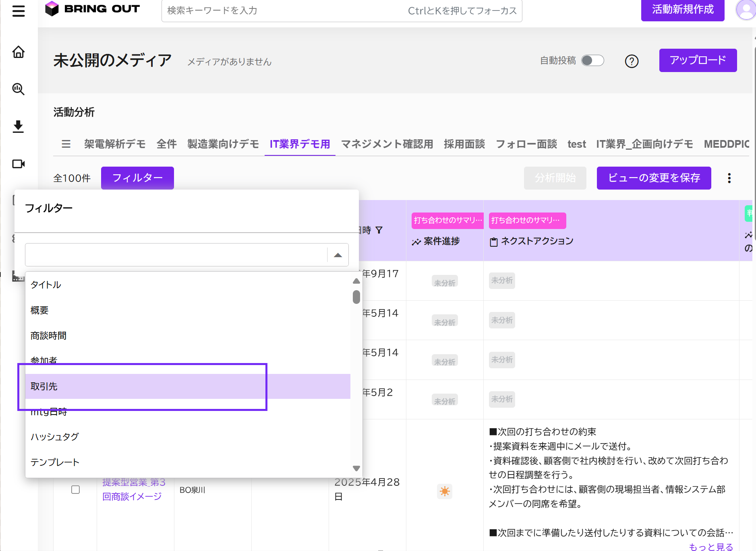Viewport: 756px width, 551px height.
Task: Collapse the filter field dropdown arrow
Action: [338, 255]
